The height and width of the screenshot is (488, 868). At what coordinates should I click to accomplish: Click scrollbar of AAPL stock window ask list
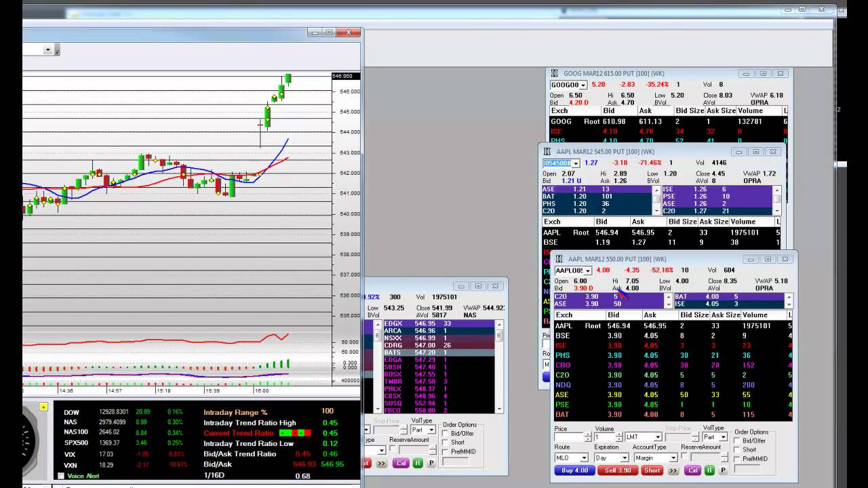pos(500,366)
